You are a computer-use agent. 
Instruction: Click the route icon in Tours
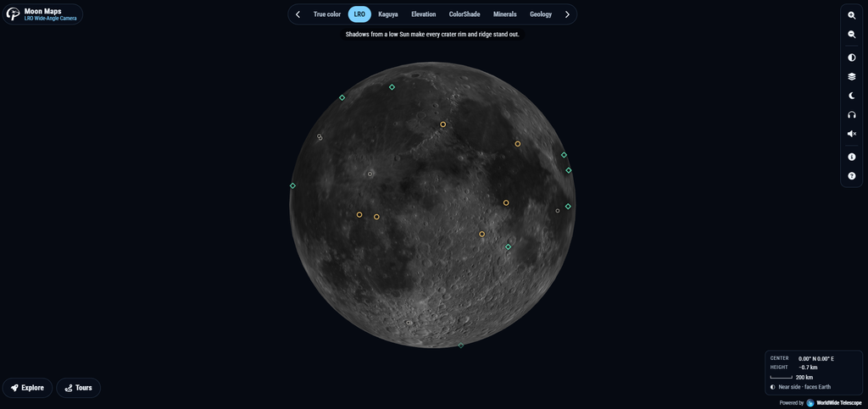click(69, 388)
